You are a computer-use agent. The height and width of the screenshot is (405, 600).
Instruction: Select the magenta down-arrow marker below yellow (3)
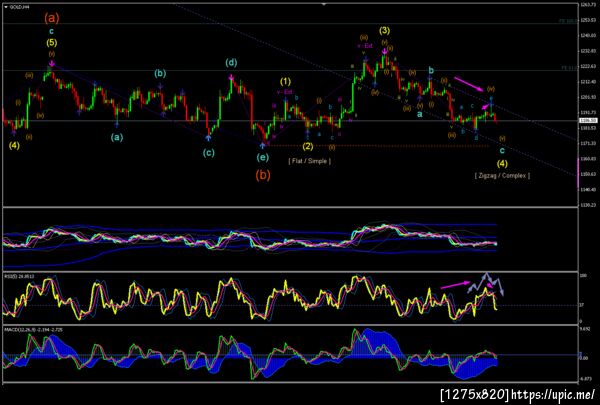pyautogui.click(x=384, y=51)
